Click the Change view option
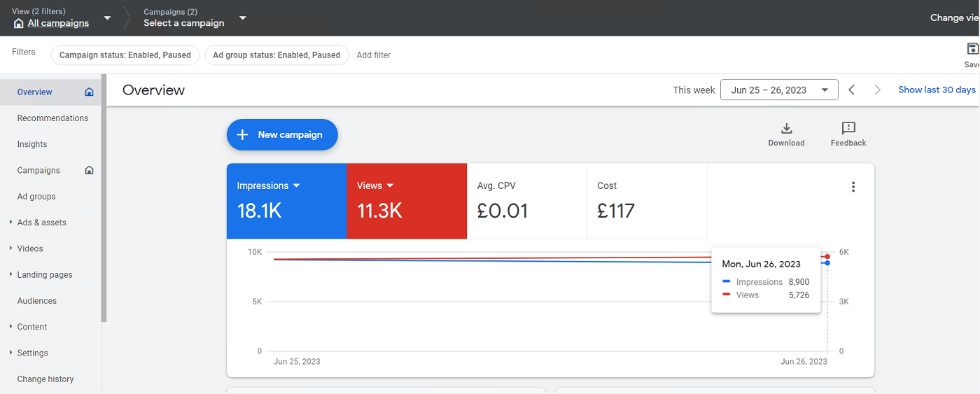980x394 pixels. point(955,17)
